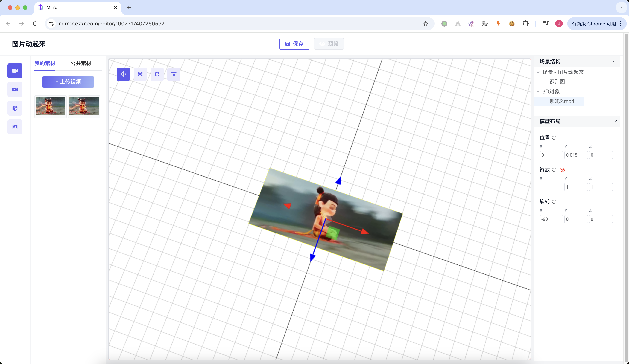Focus the scale Z input field
629x364 pixels.
(601, 187)
